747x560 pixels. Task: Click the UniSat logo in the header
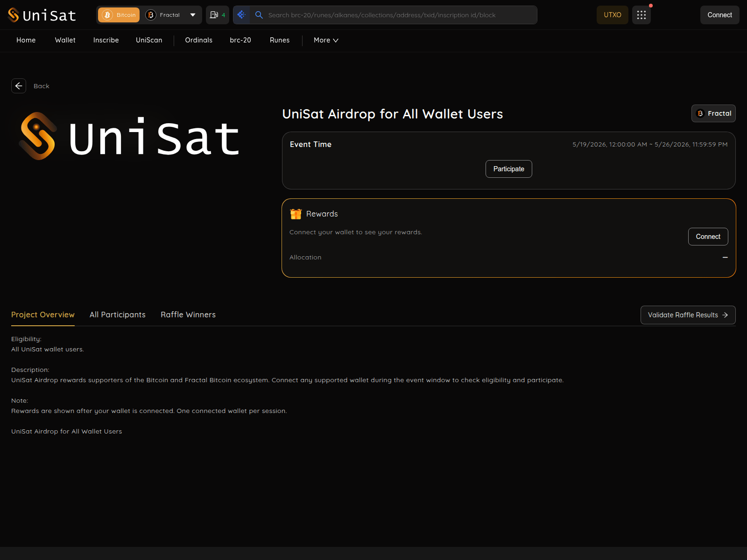tap(42, 15)
